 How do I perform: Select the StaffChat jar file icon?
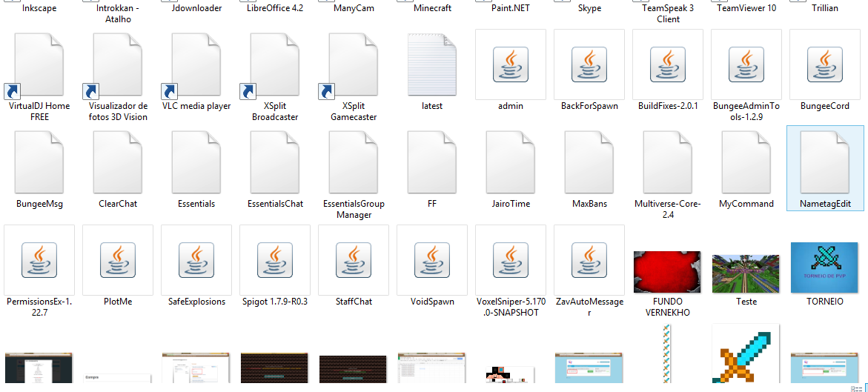[x=353, y=260]
